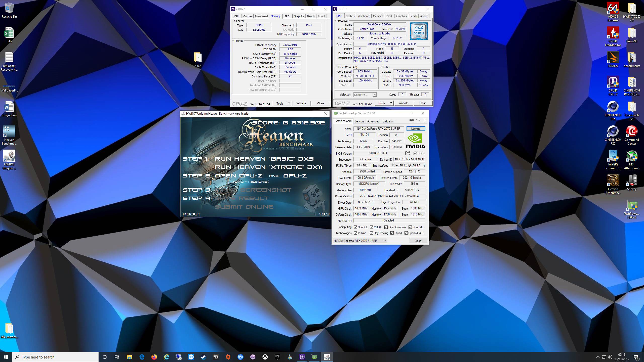The width and height of the screenshot is (644, 362).
Task: Toggle the CUDA checkbox
Action: point(371,227)
